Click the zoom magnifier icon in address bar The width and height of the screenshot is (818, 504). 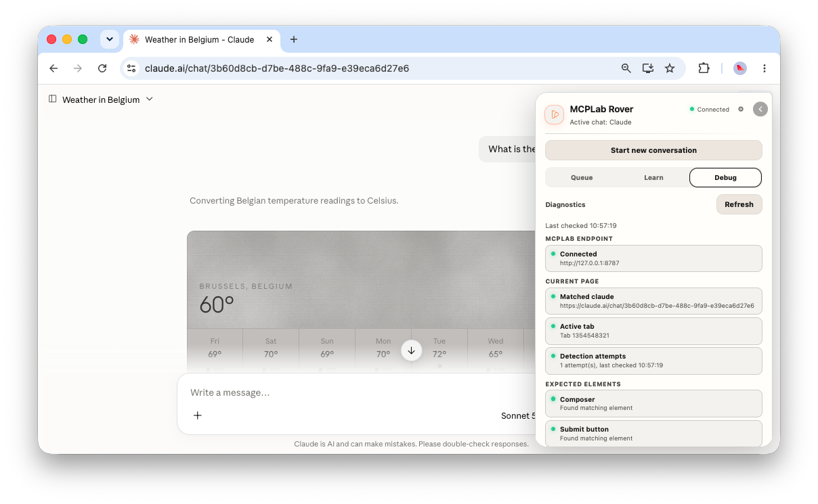pyautogui.click(x=626, y=68)
